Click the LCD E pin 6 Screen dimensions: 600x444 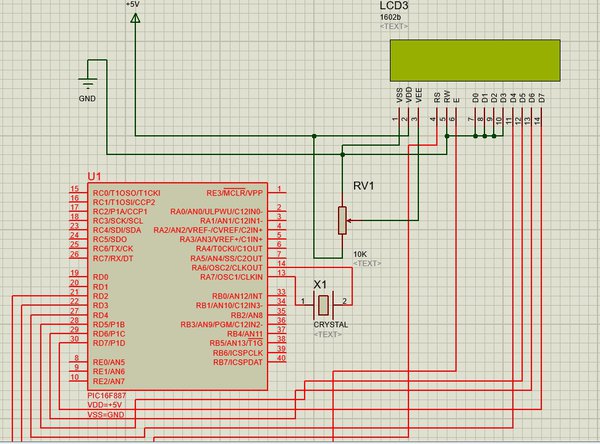(456, 115)
